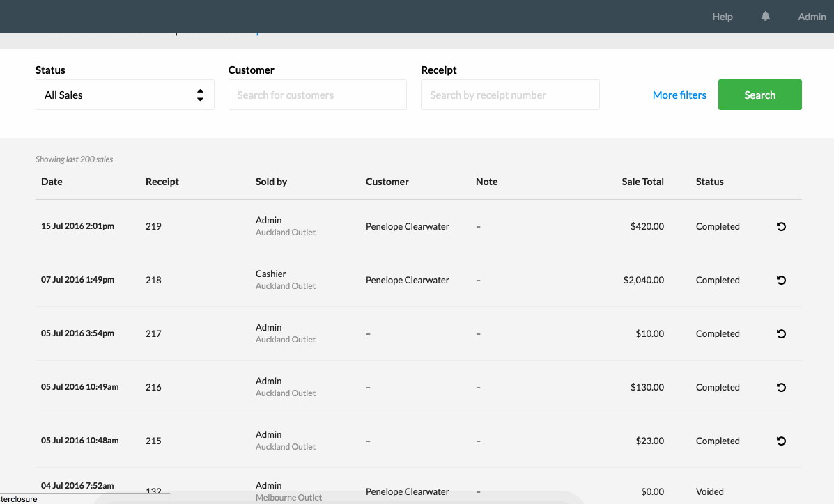Click the Customer column header in table
This screenshot has width=834, height=504.
pos(387,182)
